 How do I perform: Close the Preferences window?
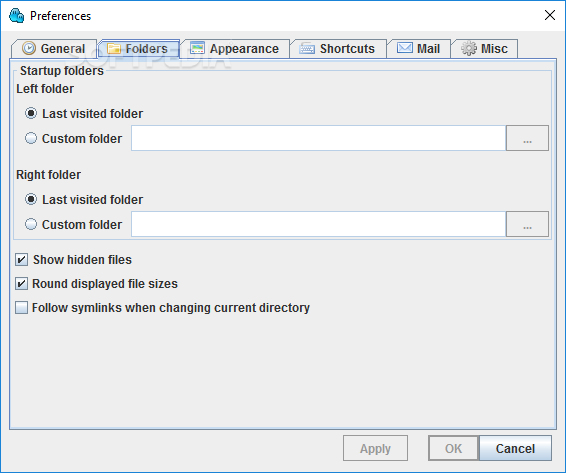tap(550, 15)
